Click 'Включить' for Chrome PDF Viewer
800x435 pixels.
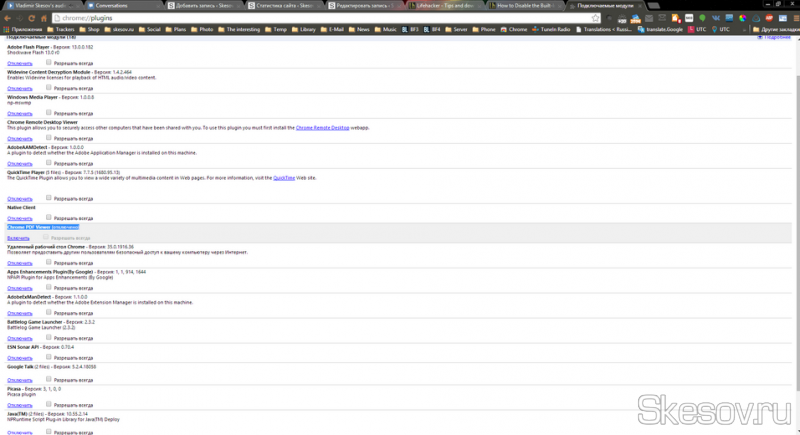[x=18, y=239]
